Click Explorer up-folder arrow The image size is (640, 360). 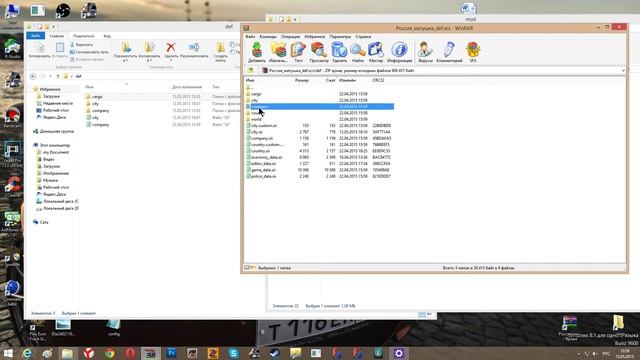[58, 76]
